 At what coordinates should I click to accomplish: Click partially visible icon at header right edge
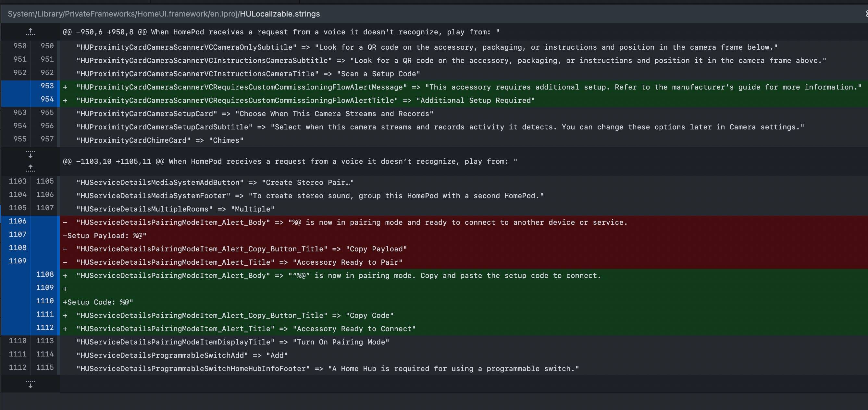pyautogui.click(x=866, y=14)
